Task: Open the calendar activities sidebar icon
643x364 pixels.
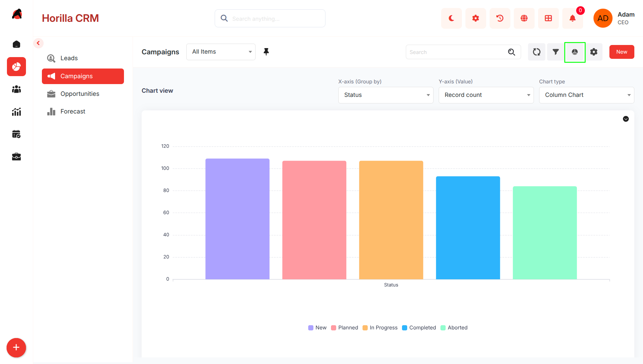Action: point(16,134)
